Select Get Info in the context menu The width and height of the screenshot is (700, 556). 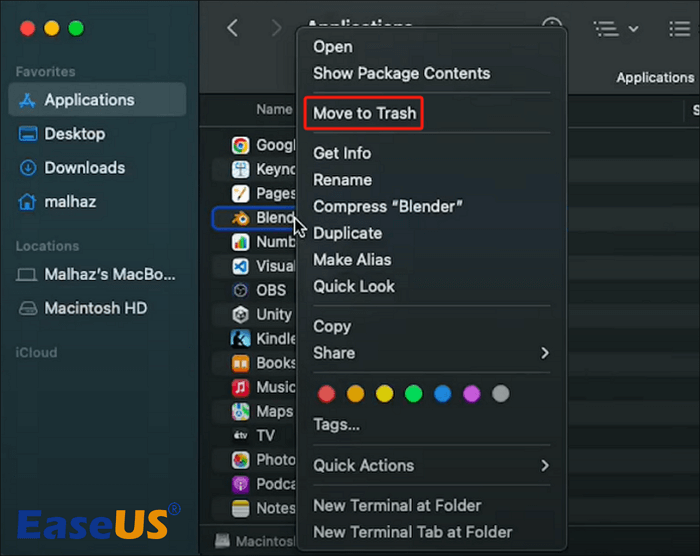pos(342,153)
